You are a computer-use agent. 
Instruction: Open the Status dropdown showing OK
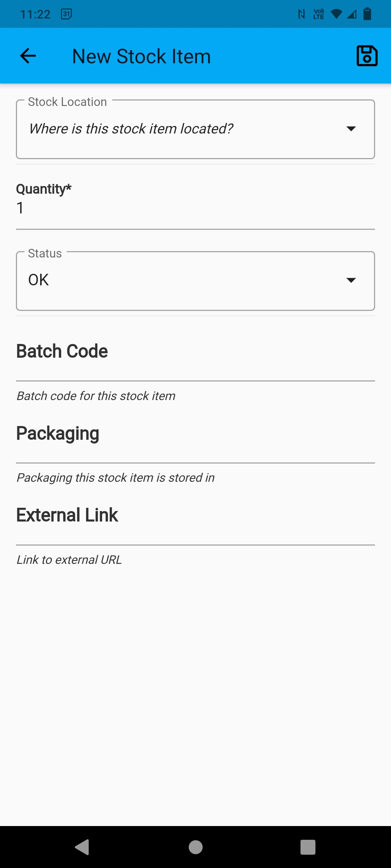pos(181,281)
